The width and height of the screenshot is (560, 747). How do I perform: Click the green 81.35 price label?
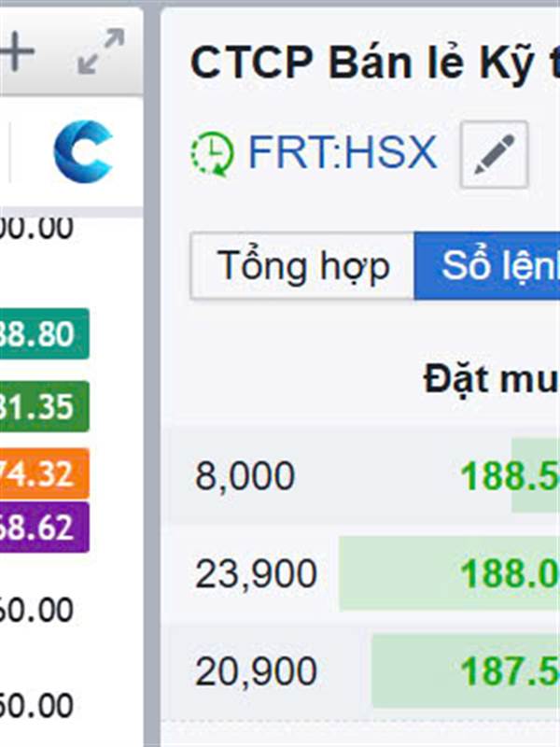click(44, 406)
